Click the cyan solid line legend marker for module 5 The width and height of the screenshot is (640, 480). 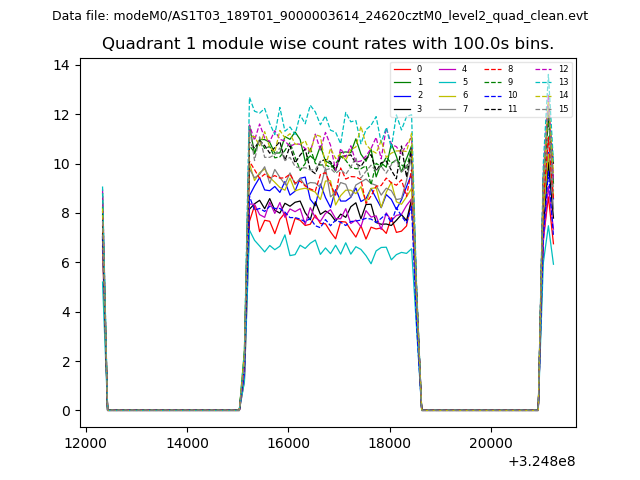click(448, 82)
